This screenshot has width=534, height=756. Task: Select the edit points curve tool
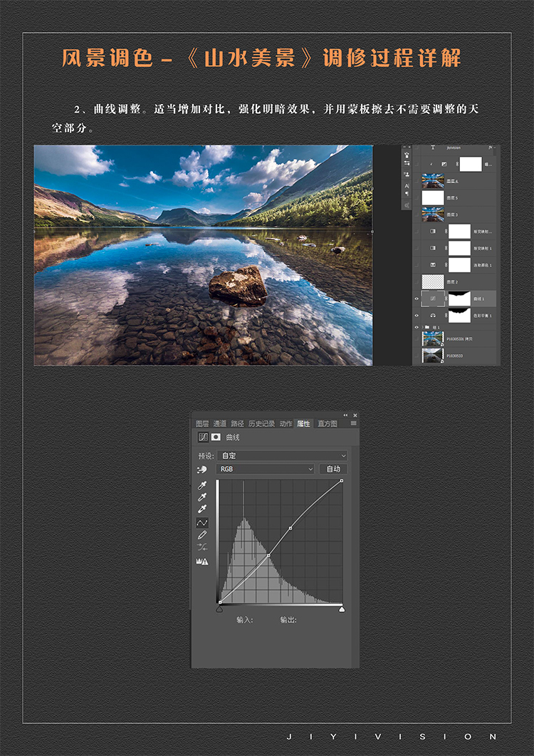(x=202, y=522)
